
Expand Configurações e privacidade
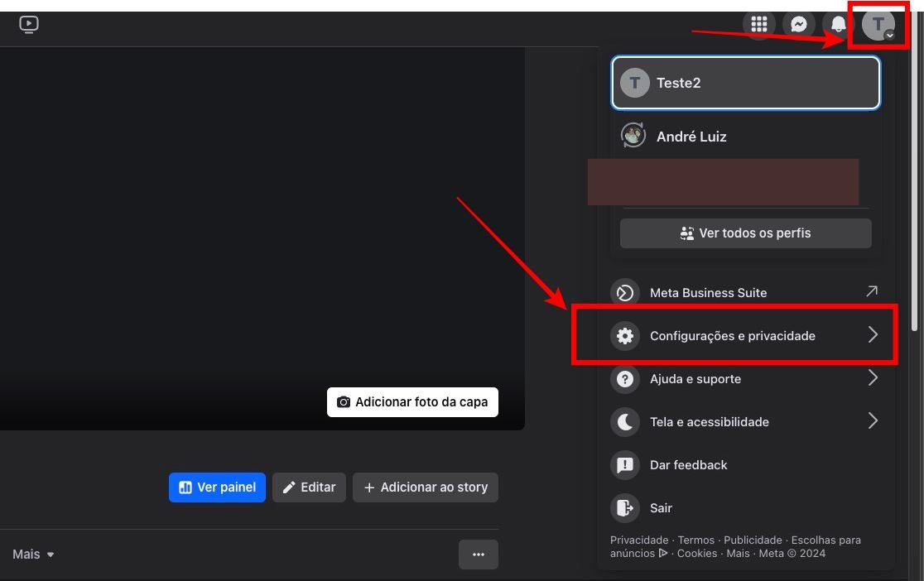click(732, 335)
